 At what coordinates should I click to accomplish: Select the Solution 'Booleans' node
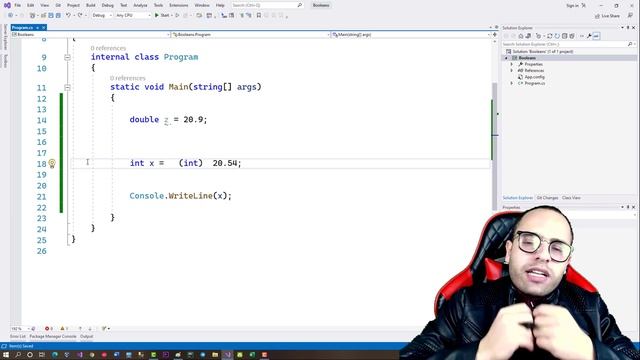click(543, 51)
